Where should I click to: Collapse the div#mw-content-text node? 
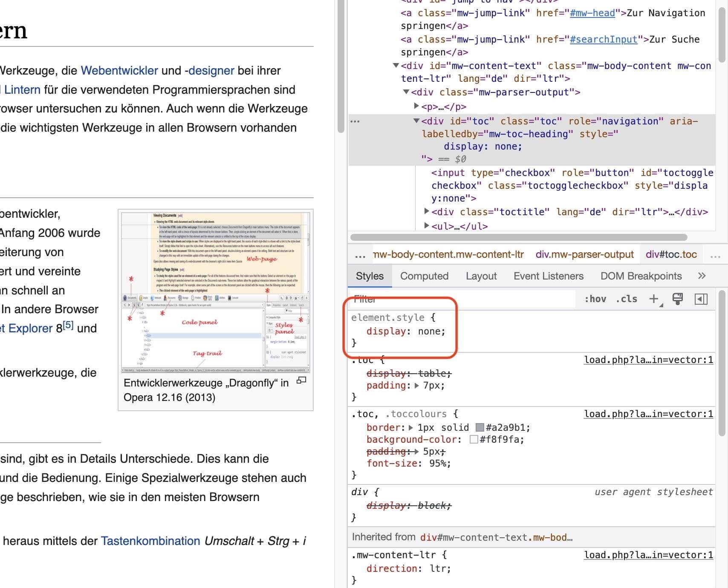tap(396, 66)
